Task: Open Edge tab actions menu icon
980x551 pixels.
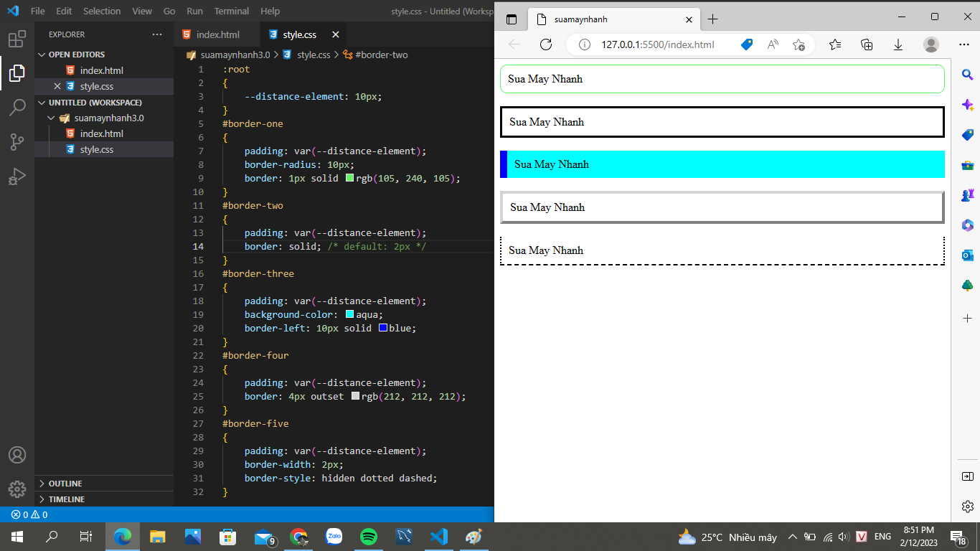Action: click(512, 19)
